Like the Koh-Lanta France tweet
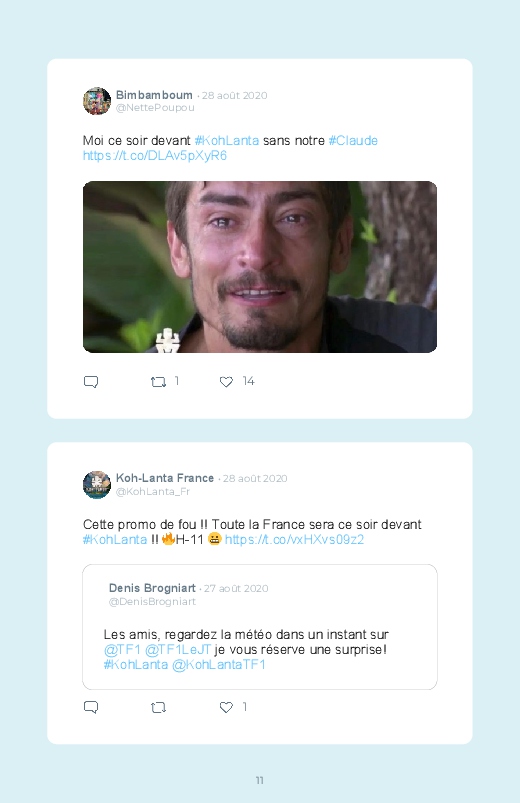The image size is (520, 803). point(226,708)
